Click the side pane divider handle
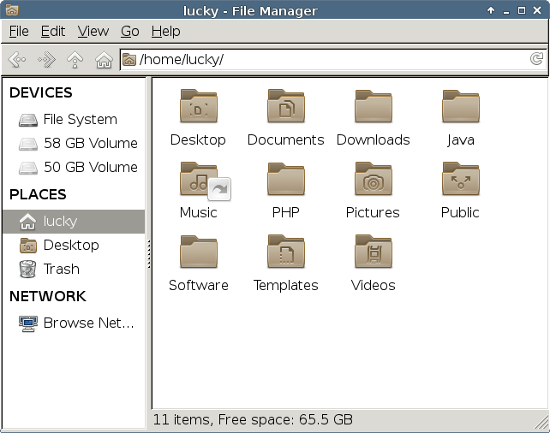 (149, 254)
